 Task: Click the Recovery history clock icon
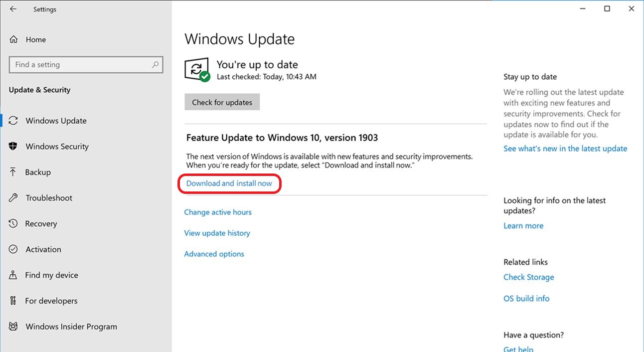coord(13,224)
